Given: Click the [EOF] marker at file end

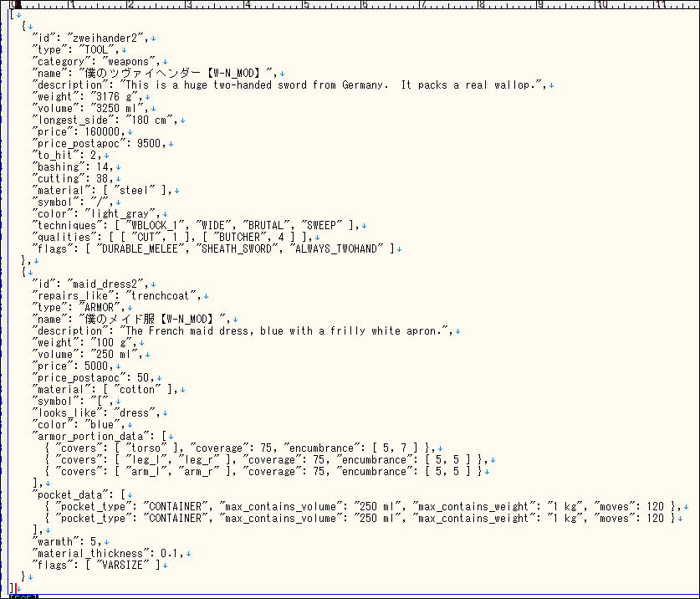Looking at the screenshot, I should [25, 596].
